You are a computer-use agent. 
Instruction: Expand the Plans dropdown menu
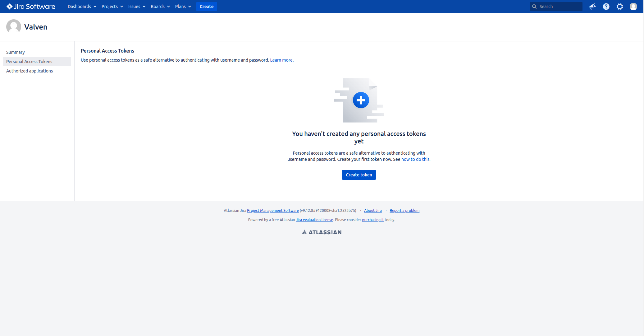pyautogui.click(x=183, y=7)
